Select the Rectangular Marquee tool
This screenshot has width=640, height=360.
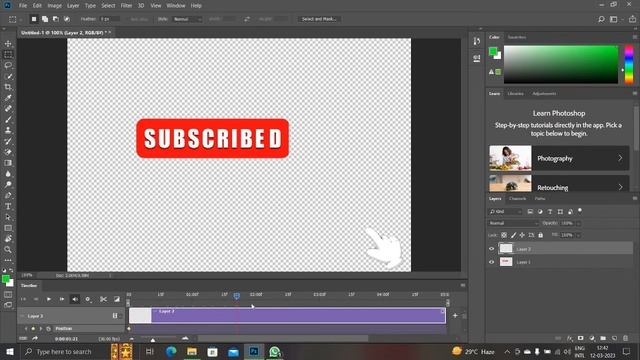pyautogui.click(x=8, y=54)
